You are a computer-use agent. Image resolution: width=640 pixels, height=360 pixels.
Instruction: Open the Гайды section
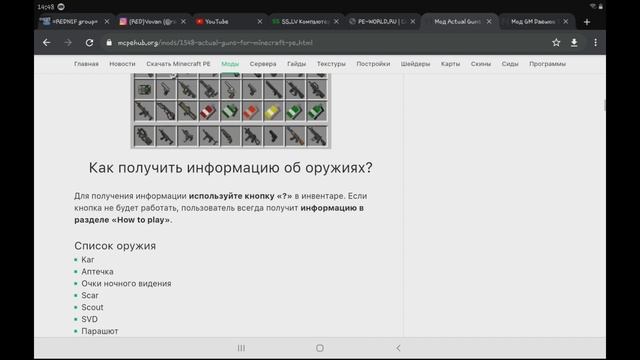(296, 64)
